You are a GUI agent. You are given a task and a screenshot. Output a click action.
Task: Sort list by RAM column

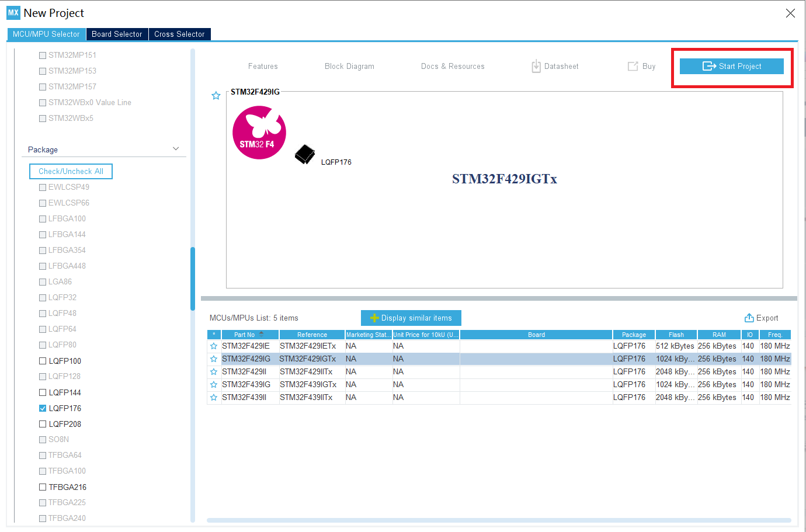[x=719, y=335]
